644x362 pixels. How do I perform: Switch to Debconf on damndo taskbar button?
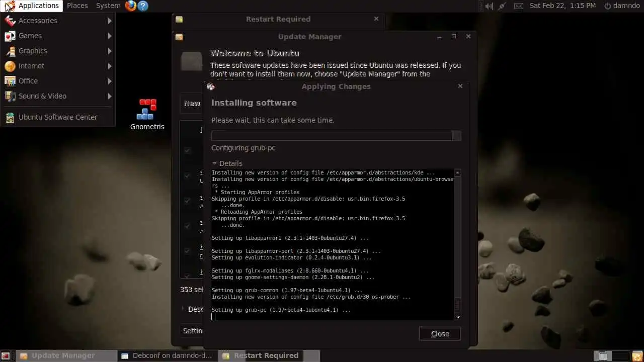pos(168,355)
